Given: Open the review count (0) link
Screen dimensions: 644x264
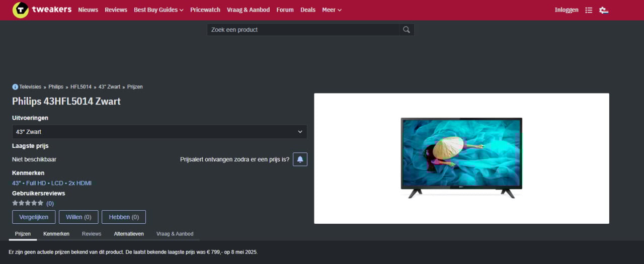Looking at the screenshot, I should 50,203.
